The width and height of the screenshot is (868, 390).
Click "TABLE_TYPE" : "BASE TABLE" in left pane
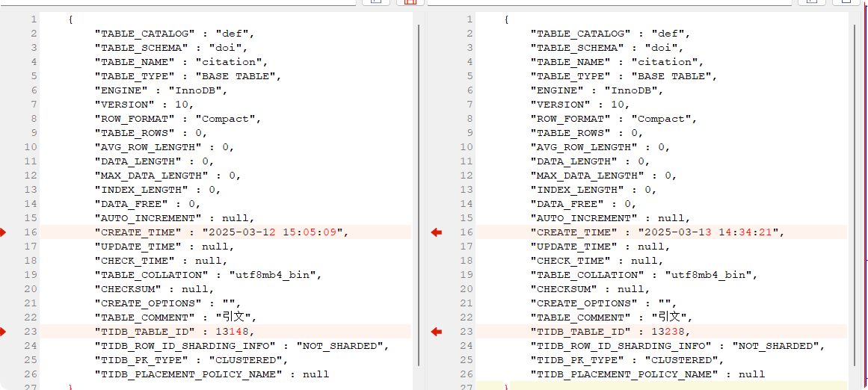tap(188, 75)
